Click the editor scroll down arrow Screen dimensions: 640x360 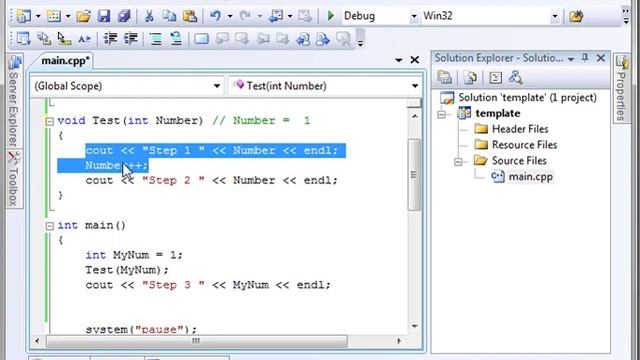414,326
